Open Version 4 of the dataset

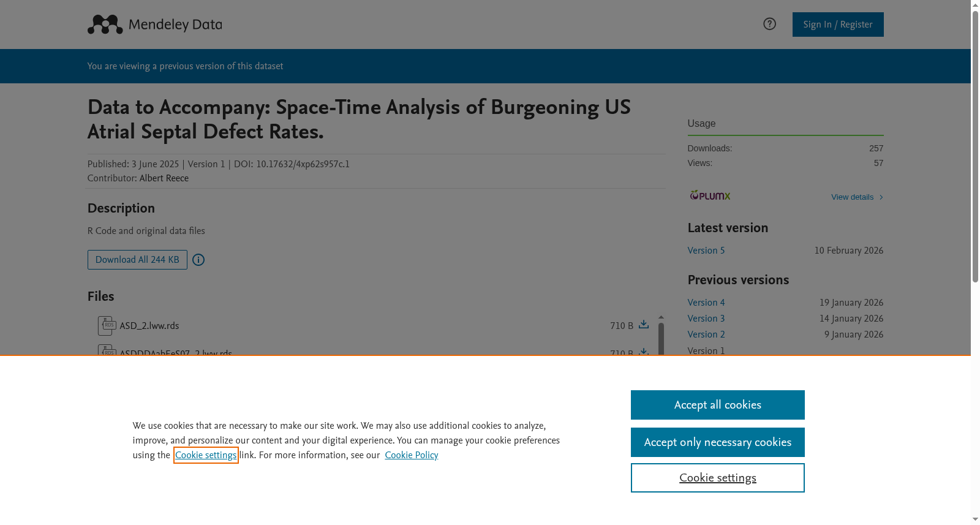706,303
